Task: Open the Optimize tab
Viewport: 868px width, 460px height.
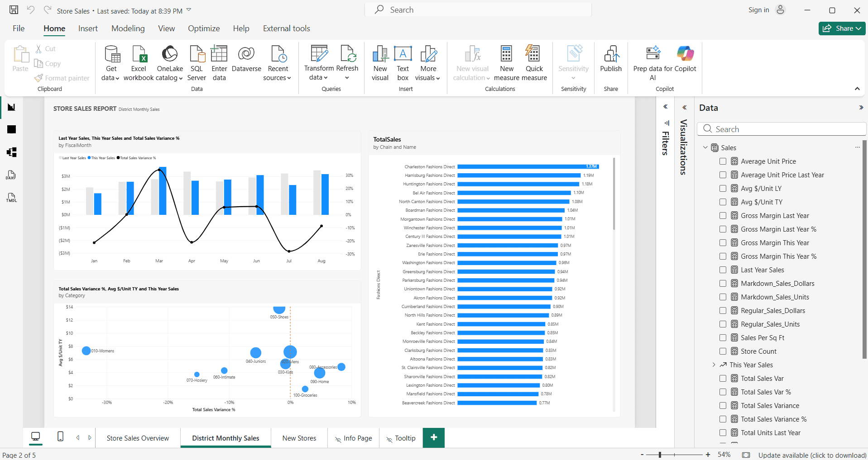Action: point(204,28)
